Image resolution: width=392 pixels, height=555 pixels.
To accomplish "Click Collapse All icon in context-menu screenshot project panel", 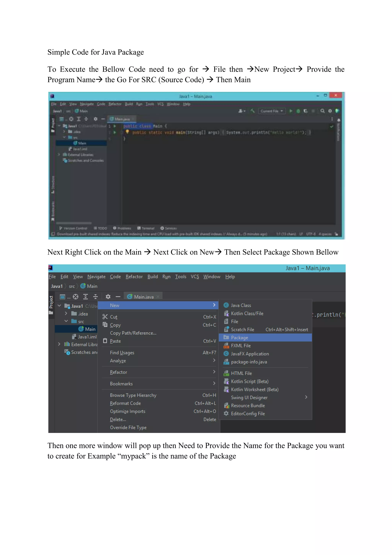I will (96, 297).
